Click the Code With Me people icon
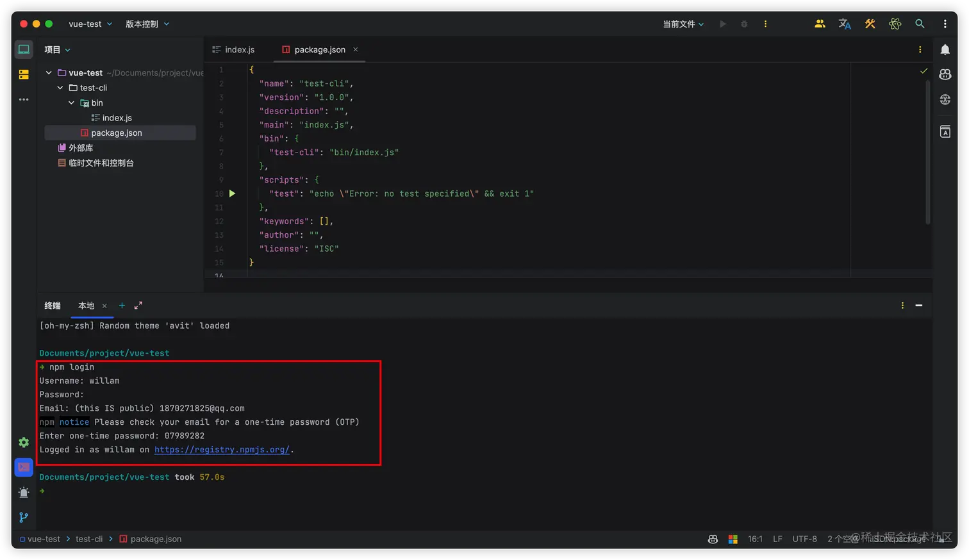 (820, 24)
